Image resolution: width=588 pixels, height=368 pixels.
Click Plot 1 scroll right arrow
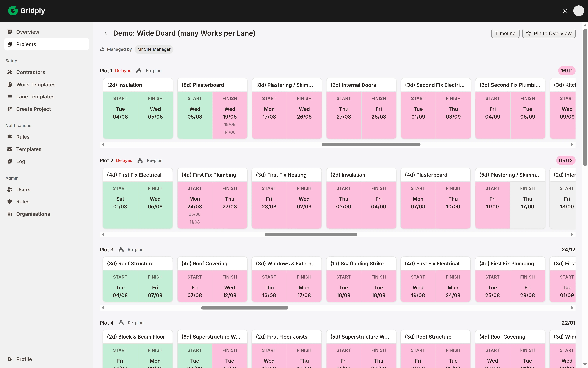(x=572, y=145)
